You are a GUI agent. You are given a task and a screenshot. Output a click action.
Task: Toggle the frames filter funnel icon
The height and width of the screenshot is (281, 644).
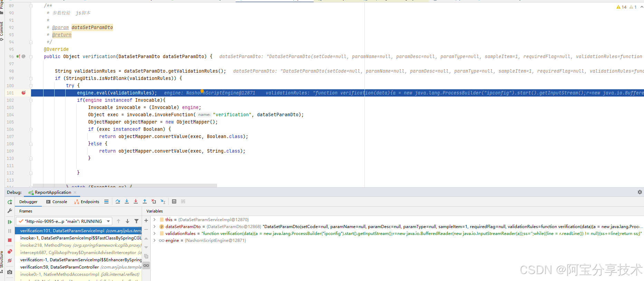(136, 221)
